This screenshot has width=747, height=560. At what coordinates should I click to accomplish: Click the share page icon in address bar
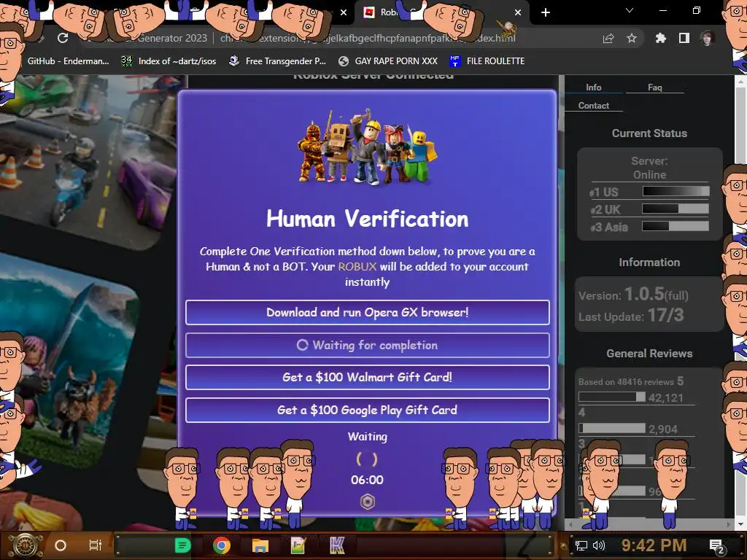608,39
